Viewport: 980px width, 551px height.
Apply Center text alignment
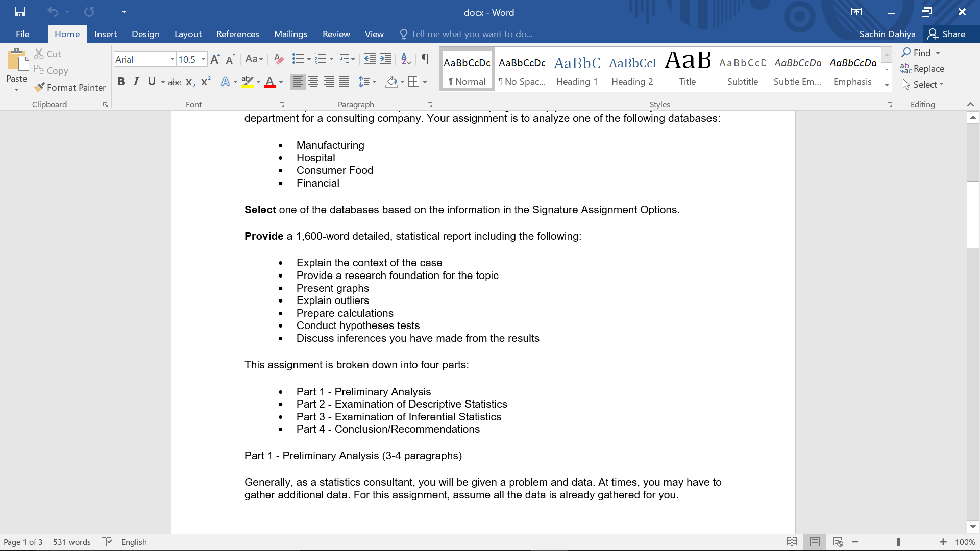[313, 82]
